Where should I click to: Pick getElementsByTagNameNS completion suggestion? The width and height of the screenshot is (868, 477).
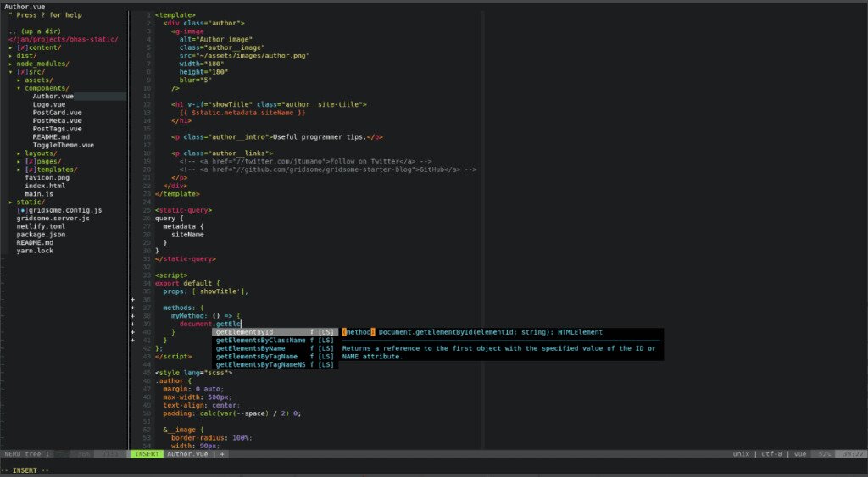(x=260, y=364)
